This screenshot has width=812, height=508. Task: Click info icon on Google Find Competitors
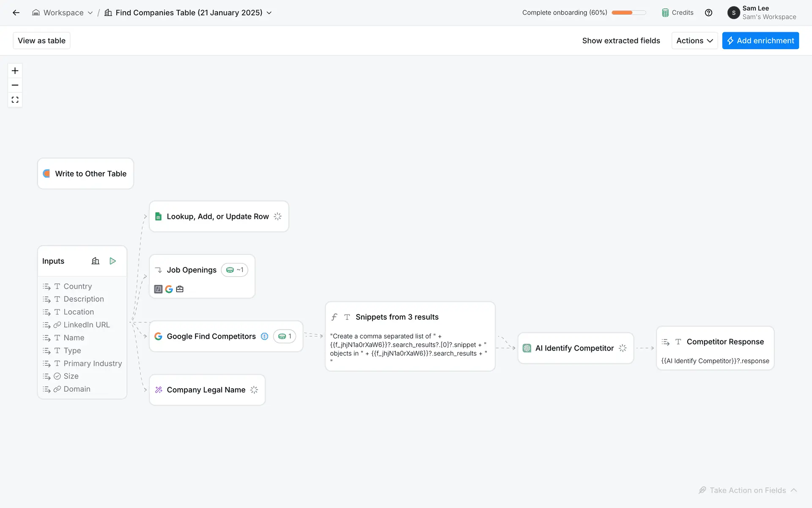pyautogui.click(x=264, y=337)
